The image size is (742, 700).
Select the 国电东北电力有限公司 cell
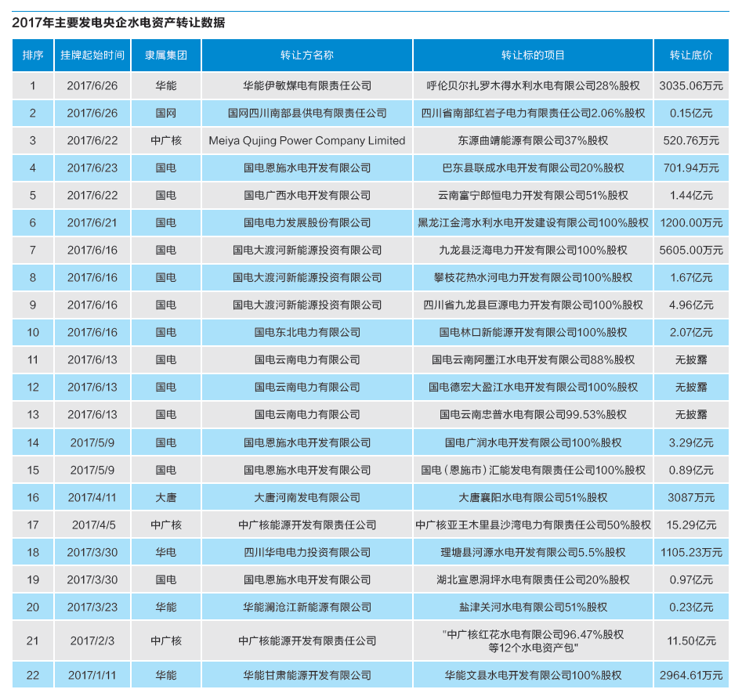pyautogui.click(x=307, y=333)
